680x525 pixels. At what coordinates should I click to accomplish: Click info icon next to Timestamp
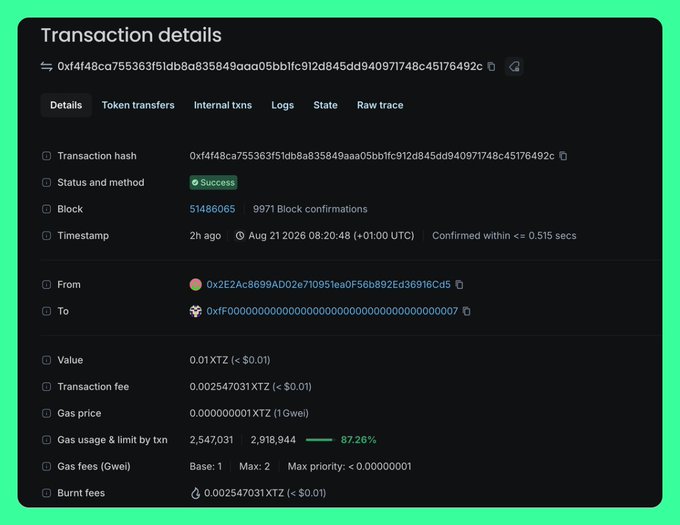46,235
